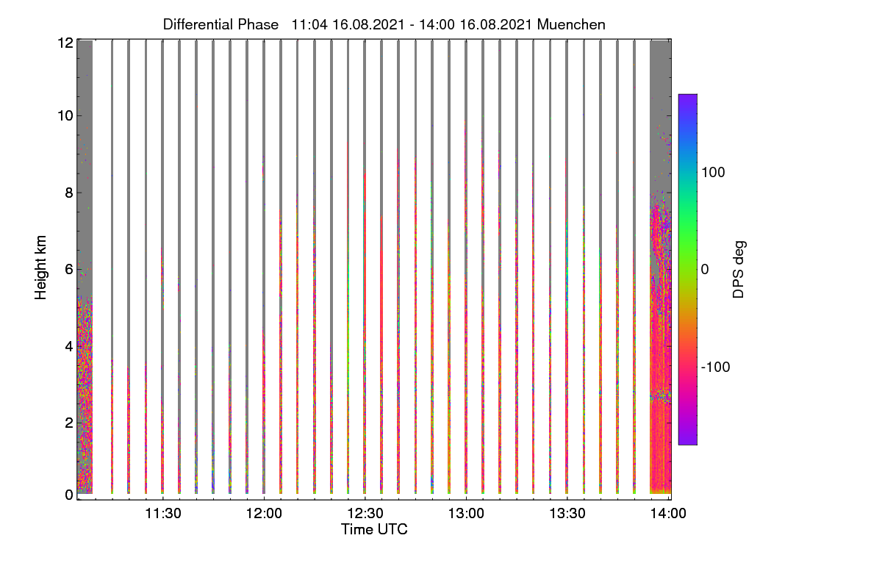Click the data stripe at 13:00
Viewport: 882px width, 588px height.
point(466,267)
